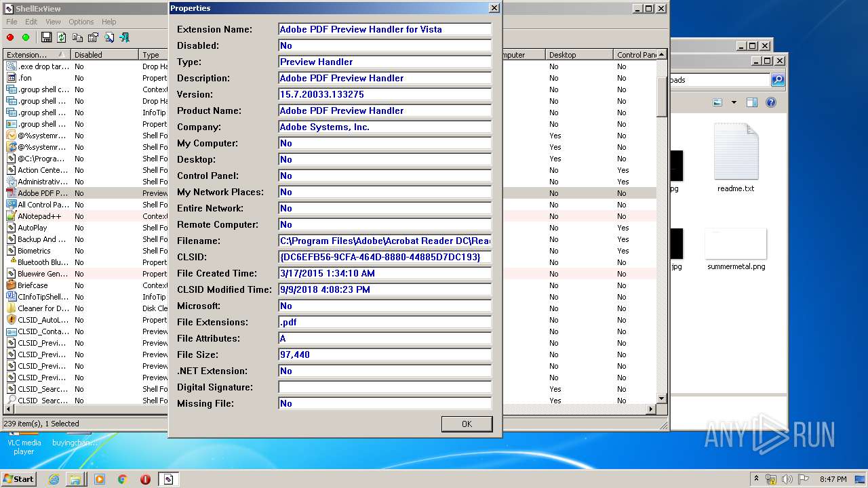Open the Edit menu in ShellExView
Viewport: 868px width, 488px height.
click(x=31, y=22)
